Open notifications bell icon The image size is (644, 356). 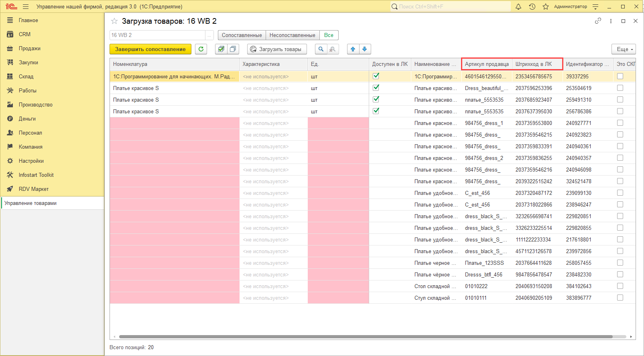(518, 6)
